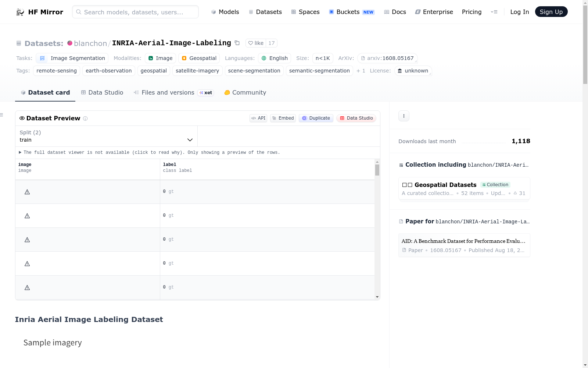This screenshot has height=368, width=588.
Task: Click the HF Mirror logo icon
Action: pos(20,12)
